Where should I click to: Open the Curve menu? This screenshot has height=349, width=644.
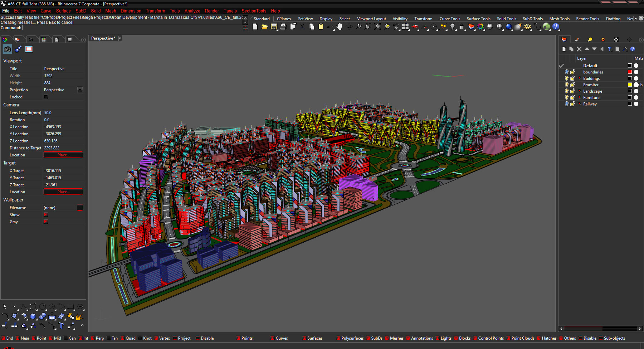click(x=46, y=11)
